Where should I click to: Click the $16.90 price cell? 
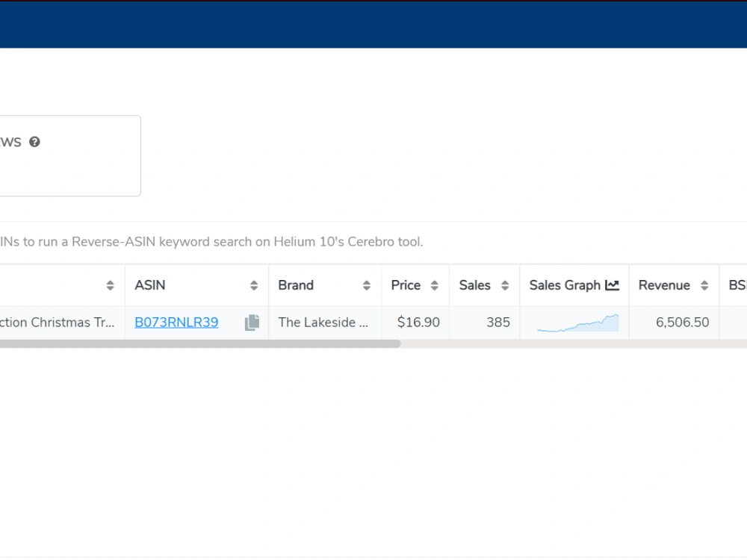click(x=415, y=323)
